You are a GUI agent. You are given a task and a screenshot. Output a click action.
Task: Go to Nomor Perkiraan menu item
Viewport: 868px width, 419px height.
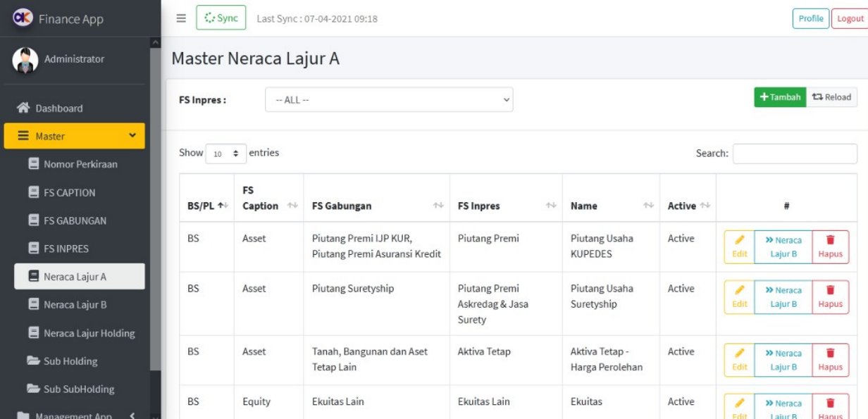pyautogui.click(x=80, y=164)
